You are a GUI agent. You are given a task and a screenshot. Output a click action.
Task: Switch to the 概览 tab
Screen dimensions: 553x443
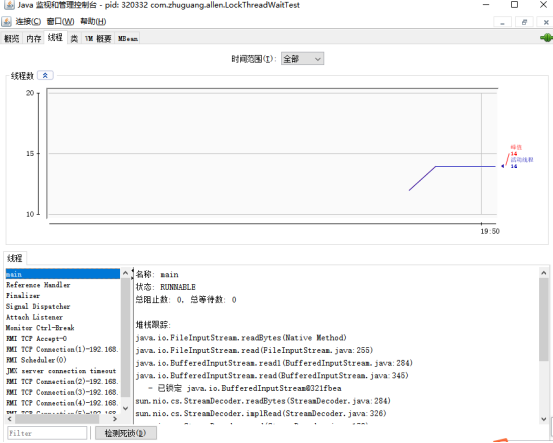pos(12,38)
